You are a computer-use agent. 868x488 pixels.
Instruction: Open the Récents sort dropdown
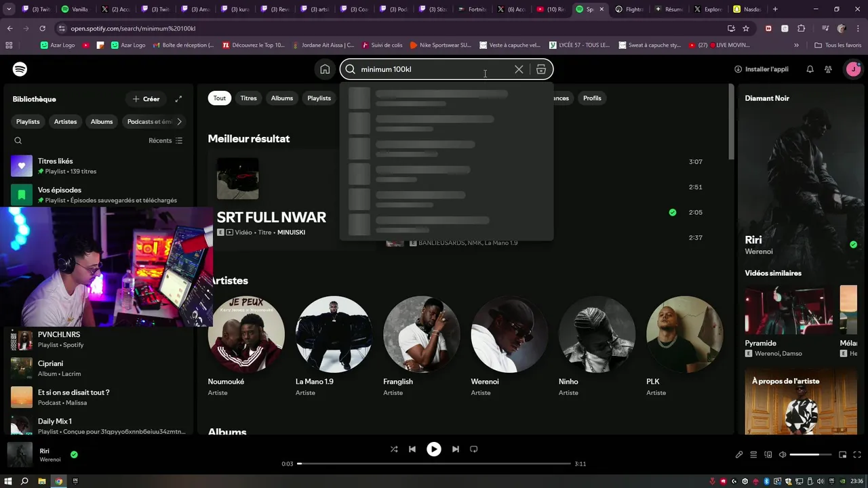point(165,140)
